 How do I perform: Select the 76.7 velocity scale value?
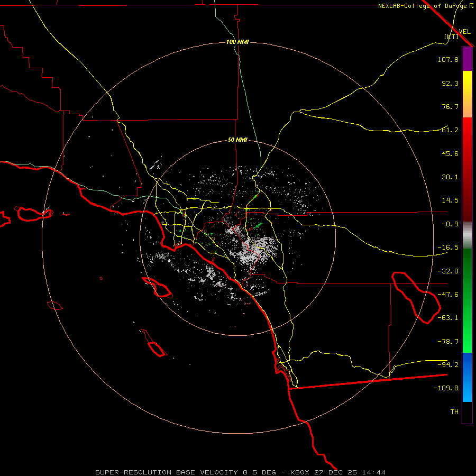(x=450, y=106)
